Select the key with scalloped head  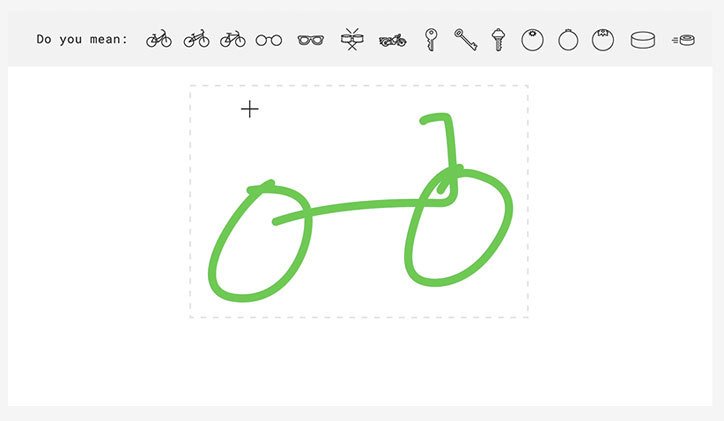pos(498,40)
